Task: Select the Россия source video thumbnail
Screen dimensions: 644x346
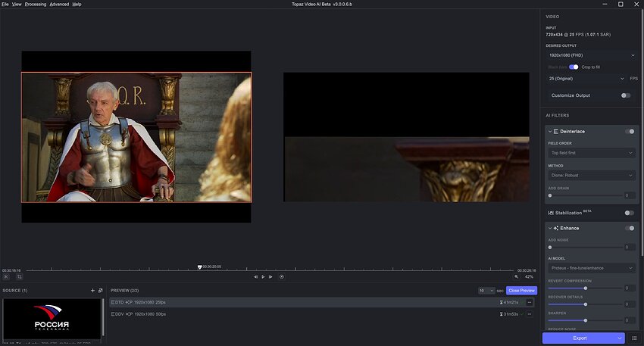Action: (x=52, y=319)
